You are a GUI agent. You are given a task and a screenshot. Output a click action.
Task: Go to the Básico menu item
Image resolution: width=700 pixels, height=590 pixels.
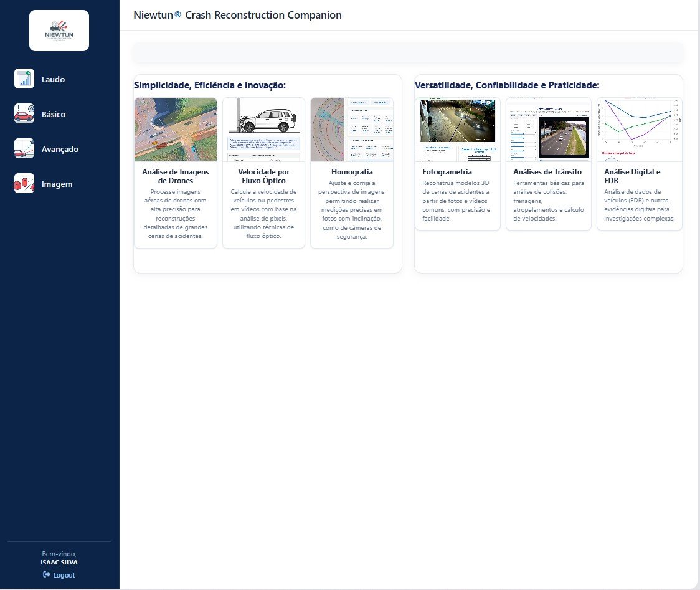(x=54, y=115)
